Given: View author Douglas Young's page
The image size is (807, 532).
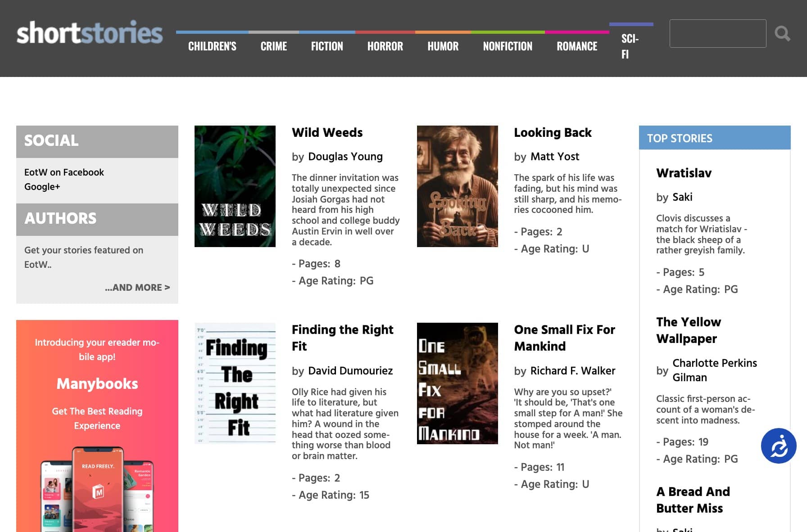Looking at the screenshot, I should (x=345, y=157).
